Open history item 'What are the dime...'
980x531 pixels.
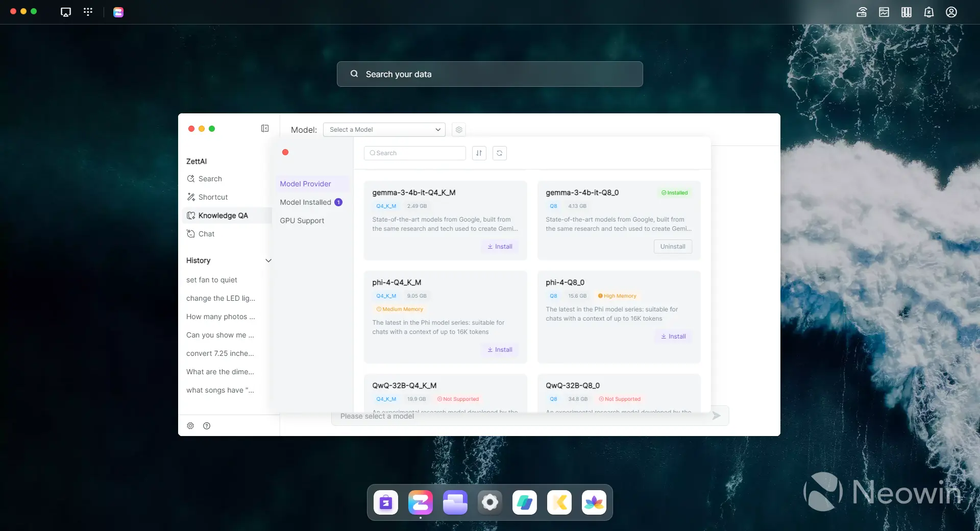coord(220,372)
